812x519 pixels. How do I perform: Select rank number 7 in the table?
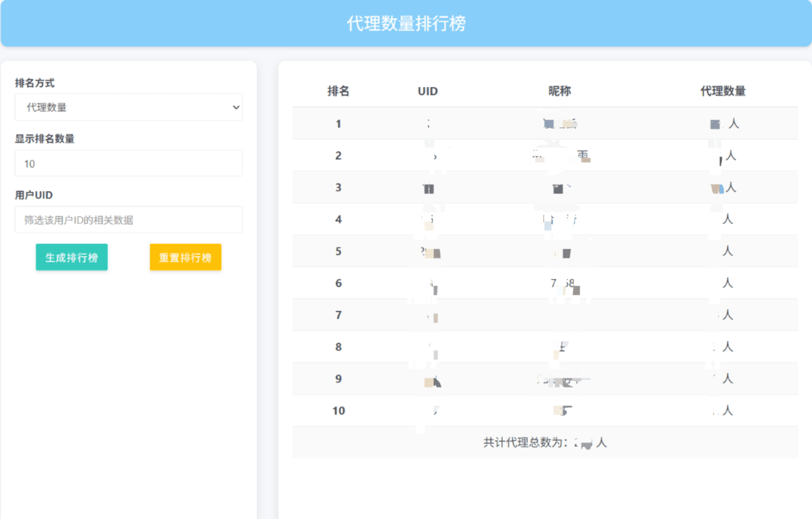coord(338,315)
